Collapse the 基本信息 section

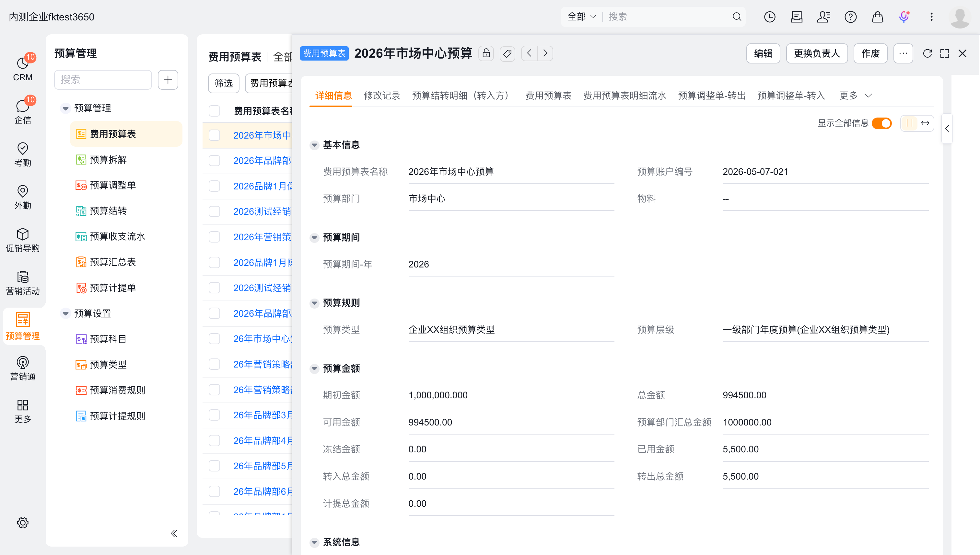coord(314,145)
